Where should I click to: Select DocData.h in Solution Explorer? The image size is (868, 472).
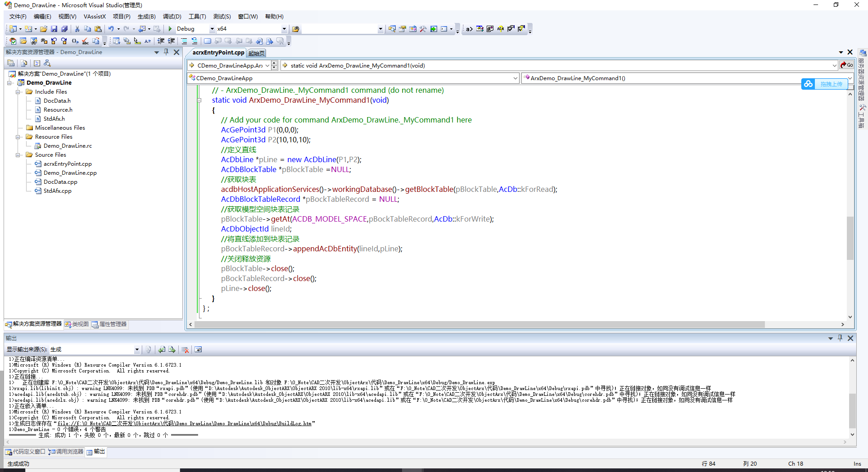pyautogui.click(x=57, y=101)
